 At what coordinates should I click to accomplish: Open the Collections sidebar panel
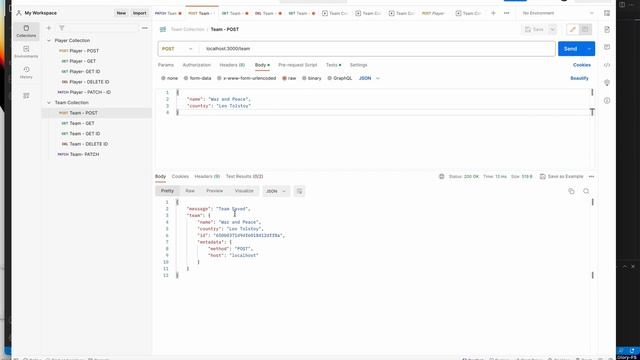pos(26,31)
